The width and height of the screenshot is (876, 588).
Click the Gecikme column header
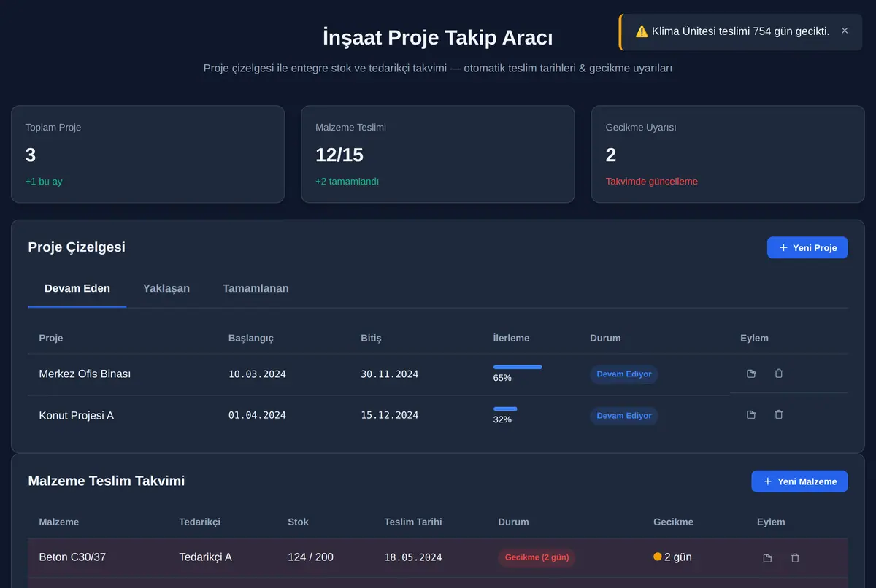tap(673, 522)
